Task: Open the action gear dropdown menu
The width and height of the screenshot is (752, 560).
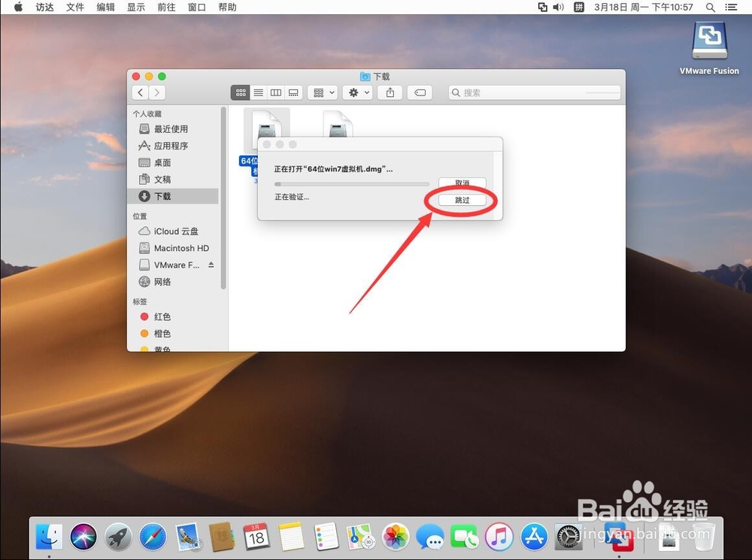Action: [357, 92]
